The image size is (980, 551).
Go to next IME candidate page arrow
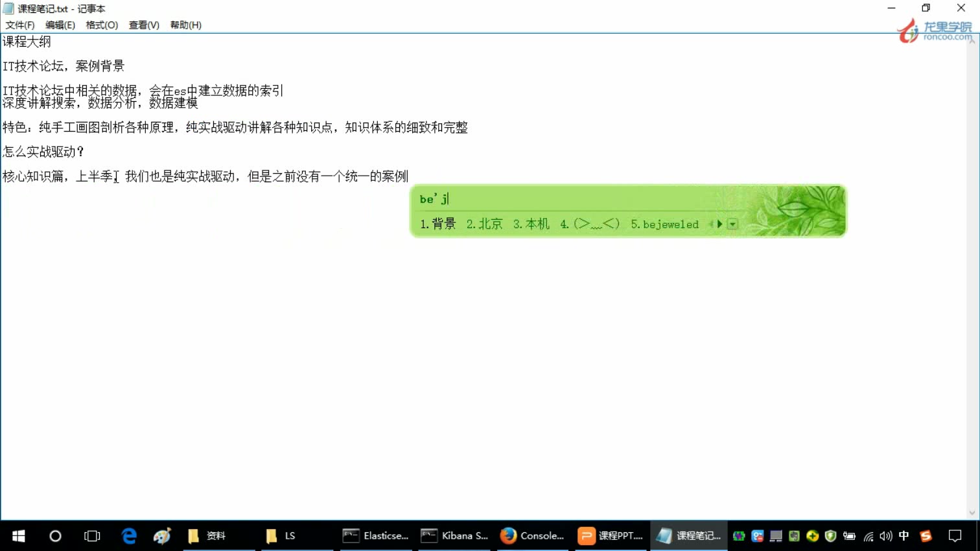click(x=719, y=224)
